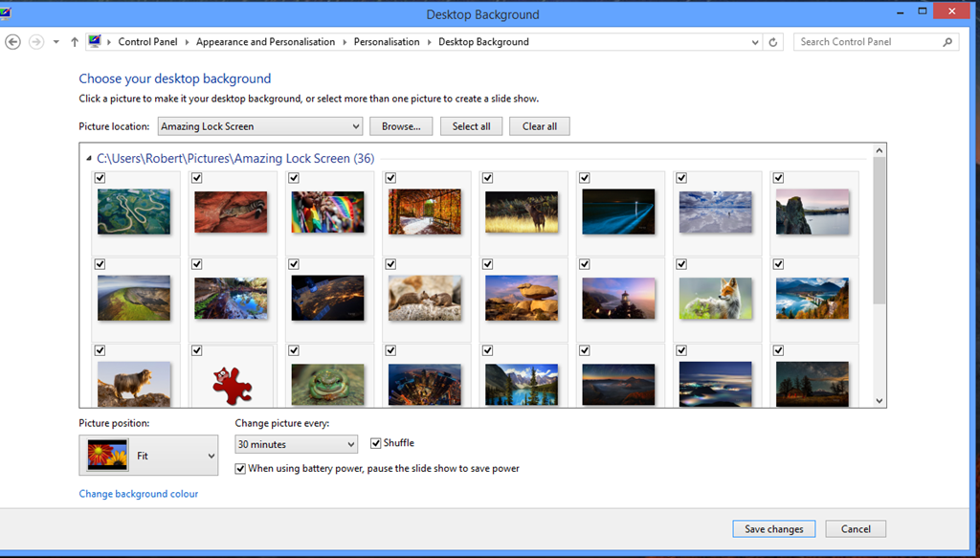Click the folder path header Amazing Lock Screen (36)
This screenshot has width=980, height=558.
pos(235,159)
